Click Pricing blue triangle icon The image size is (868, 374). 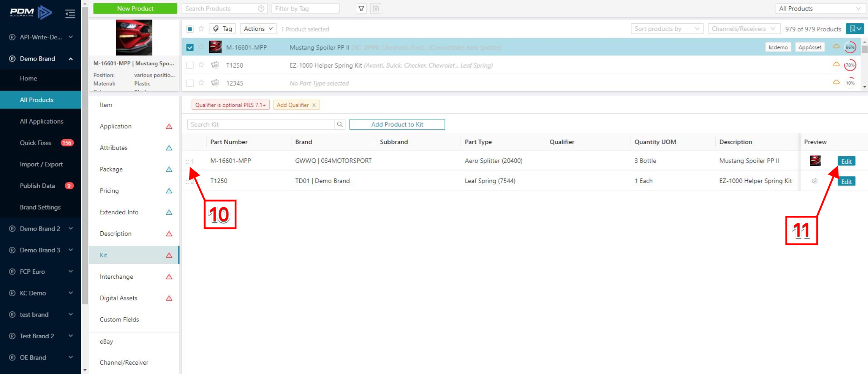(169, 191)
